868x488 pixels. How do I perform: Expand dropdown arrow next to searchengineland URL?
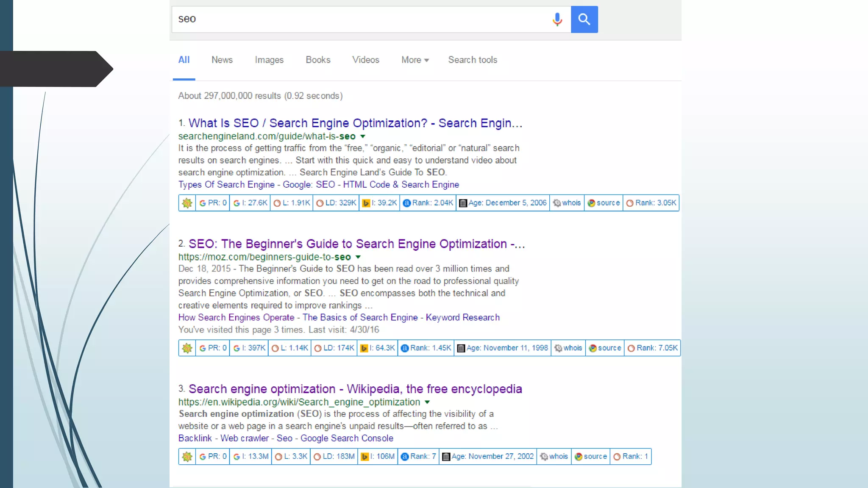point(363,136)
